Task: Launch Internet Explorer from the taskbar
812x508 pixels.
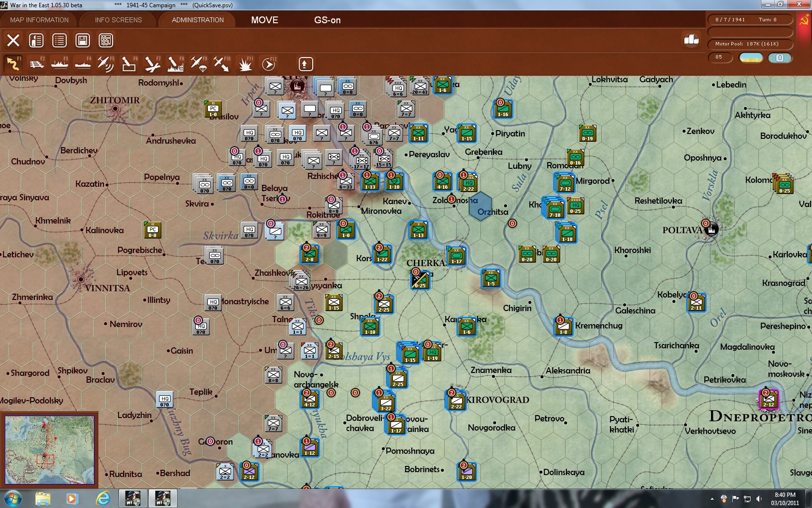Action: tap(102, 498)
